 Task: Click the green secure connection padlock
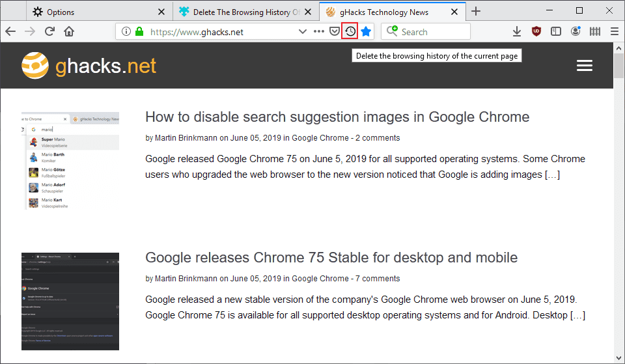(139, 31)
